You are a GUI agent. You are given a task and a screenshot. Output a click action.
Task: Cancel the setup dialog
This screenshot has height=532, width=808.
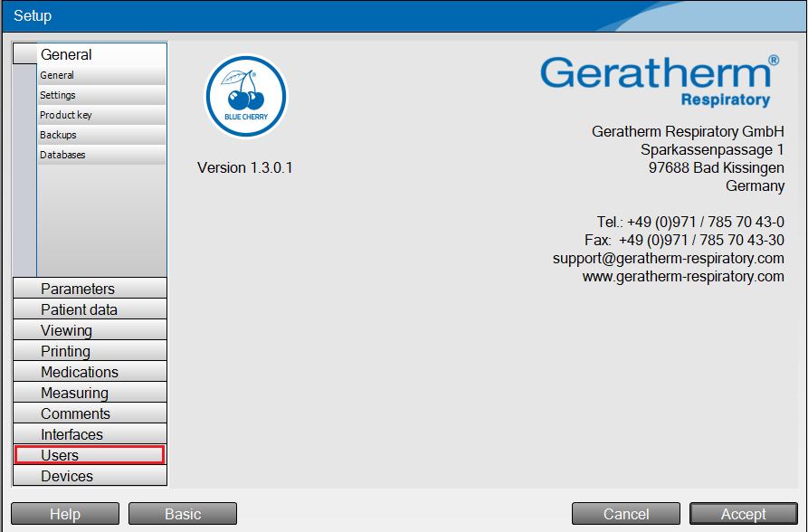(625, 514)
